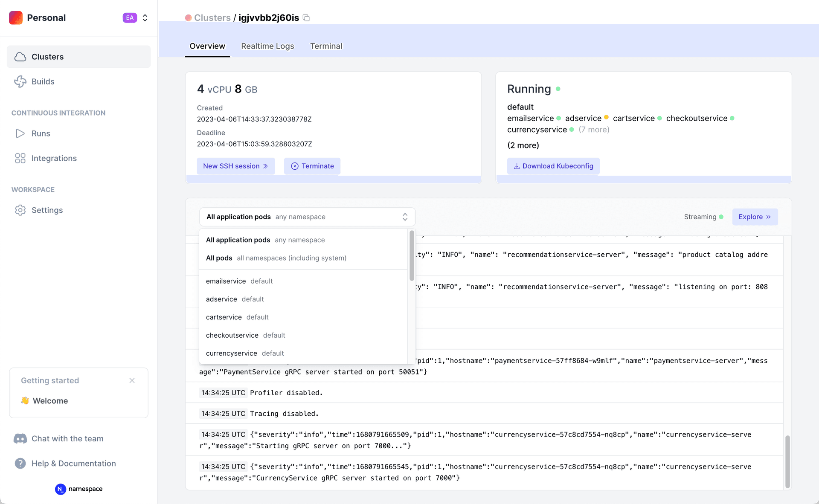Click the running cluster status indicator
This screenshot has width=819, height=504.
pyautogui.click(x=559, y=89)
